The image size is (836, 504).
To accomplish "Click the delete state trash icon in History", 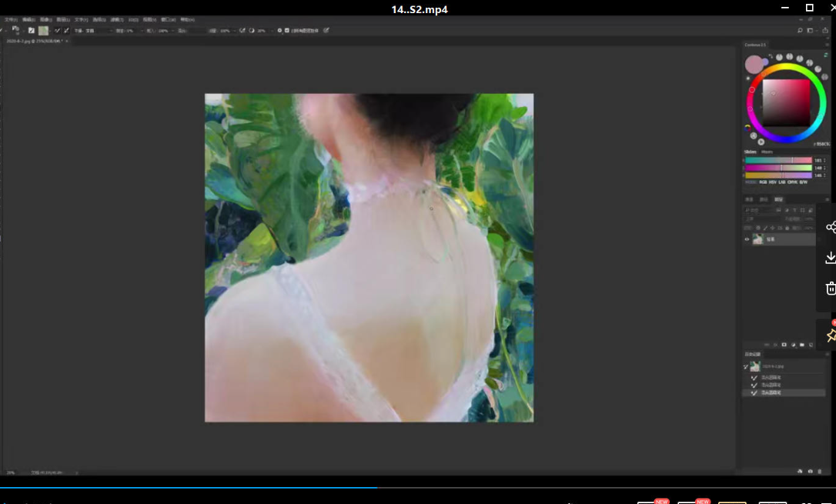I will pyautogui.click(x=820, y=472).
